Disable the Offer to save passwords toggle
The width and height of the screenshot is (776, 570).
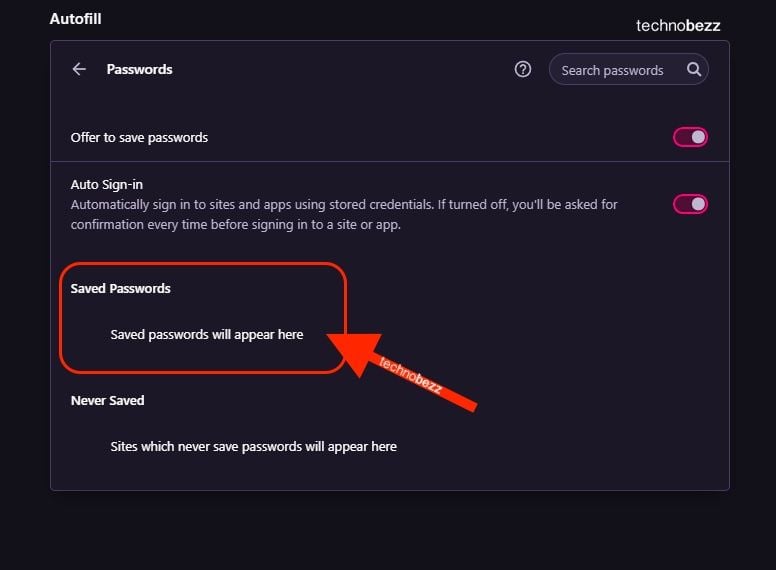point(690,137)
